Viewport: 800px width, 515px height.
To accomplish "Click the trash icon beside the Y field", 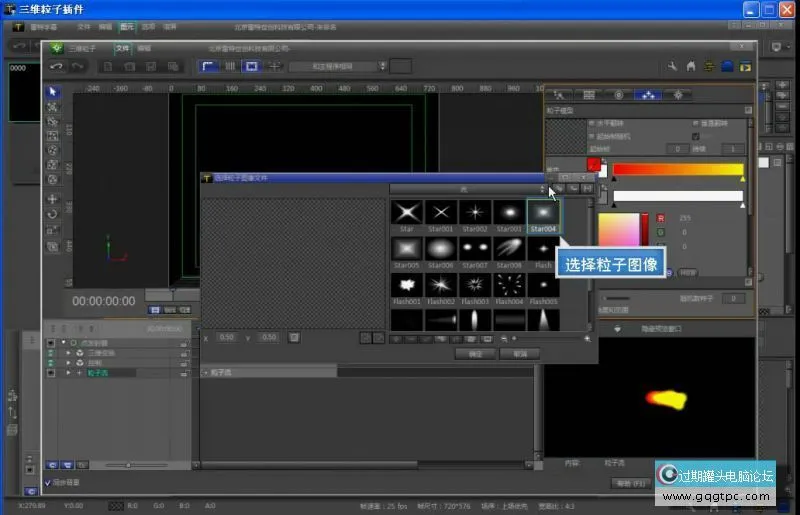I will click(294, 337).
